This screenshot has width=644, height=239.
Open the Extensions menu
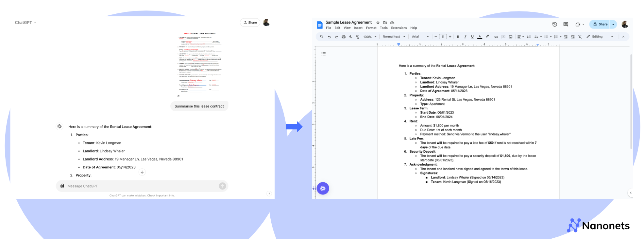[399, 28]
